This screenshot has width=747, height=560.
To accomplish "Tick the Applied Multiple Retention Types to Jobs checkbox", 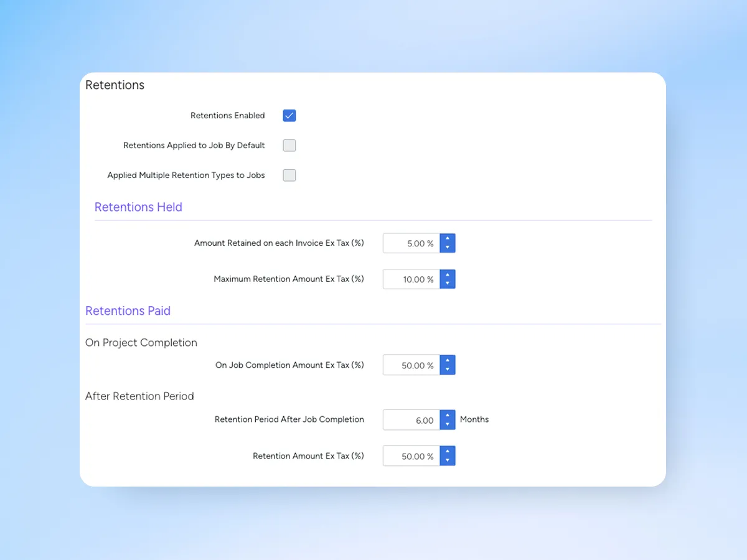I will tap(289, 175).
